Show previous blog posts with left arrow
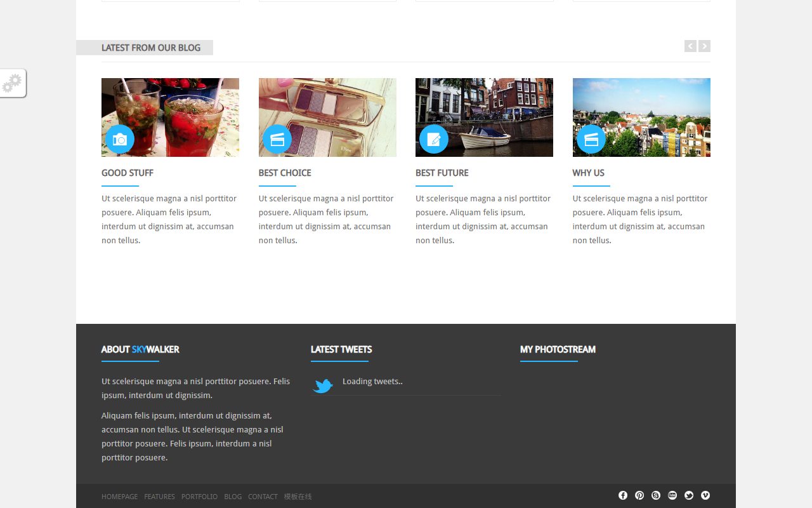Screen dimensions: 812x508 pos(690,46)
